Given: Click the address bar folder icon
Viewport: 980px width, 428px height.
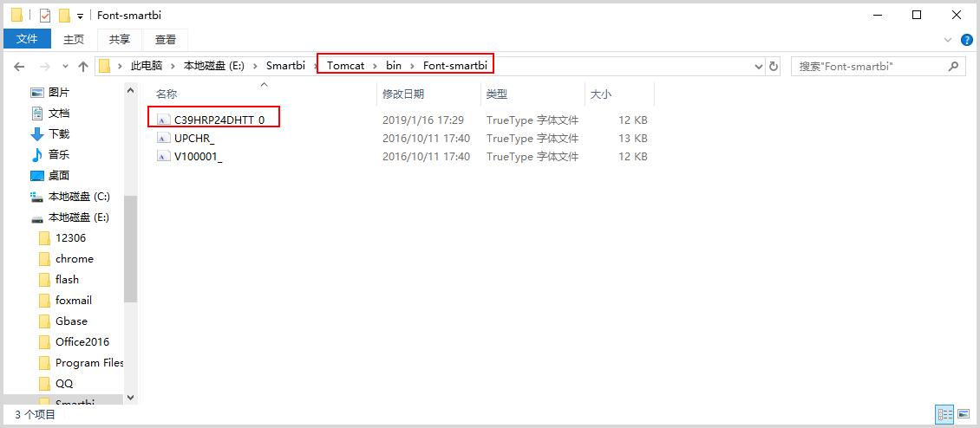Looking at the screenshot, I should pos(104,66).
